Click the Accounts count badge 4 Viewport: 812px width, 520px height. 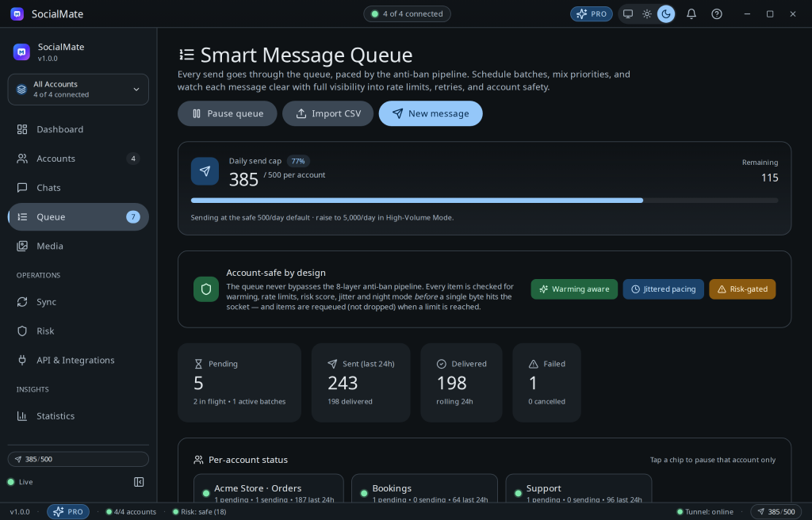(133, 159)
